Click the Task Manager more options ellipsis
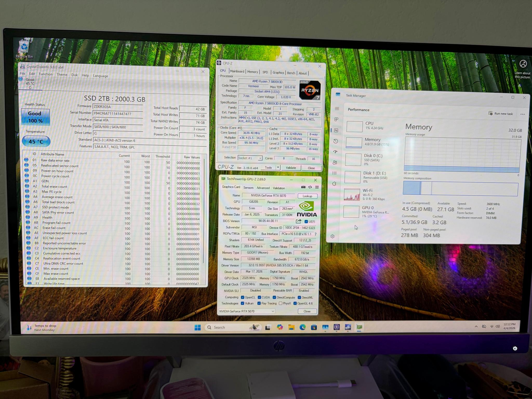The image size is (532, 399). [x=522, y=114]
